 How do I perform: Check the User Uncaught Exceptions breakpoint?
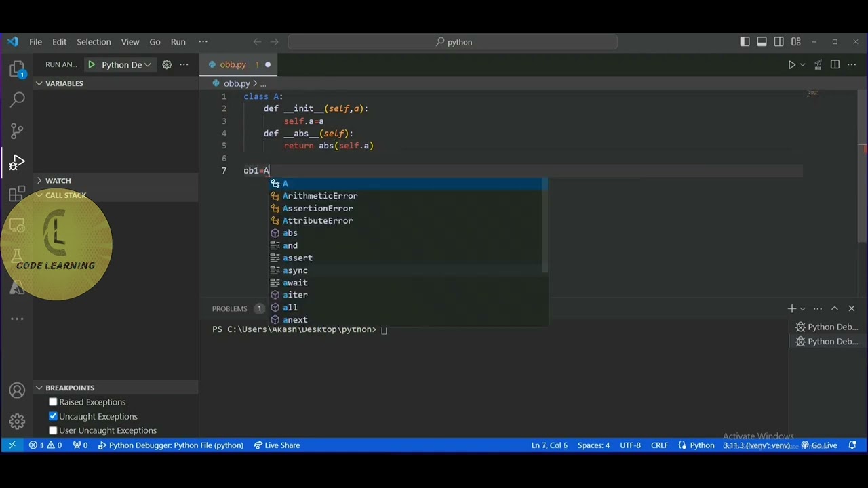(x=53, y=430)
